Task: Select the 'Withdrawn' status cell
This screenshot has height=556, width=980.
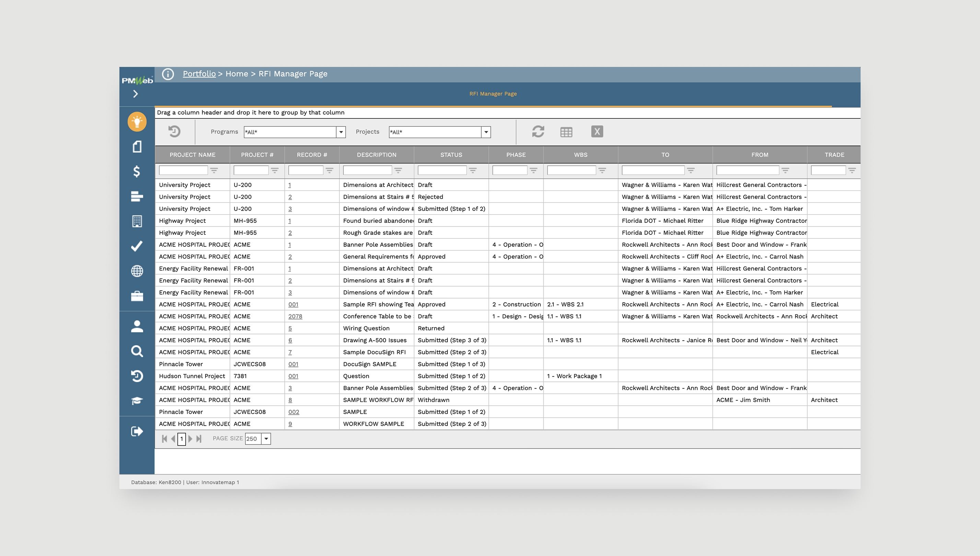Action: [x=451, y=400]
